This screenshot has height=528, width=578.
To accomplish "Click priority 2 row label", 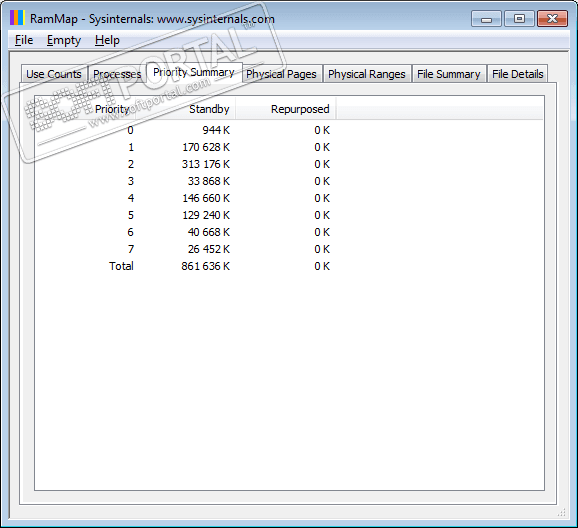I will 130,164.
